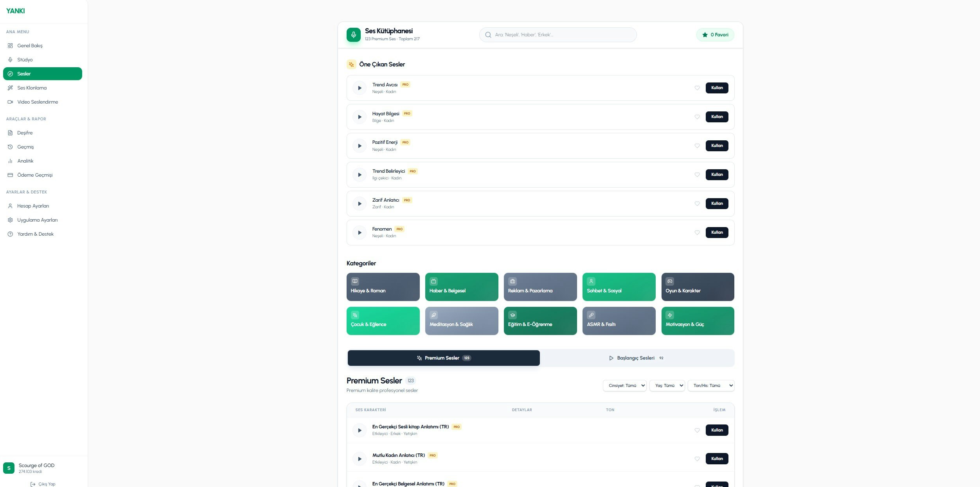The image size is (980, 487).
Task: Open the Yaş filter dropdown
Action: pos(667,385)
